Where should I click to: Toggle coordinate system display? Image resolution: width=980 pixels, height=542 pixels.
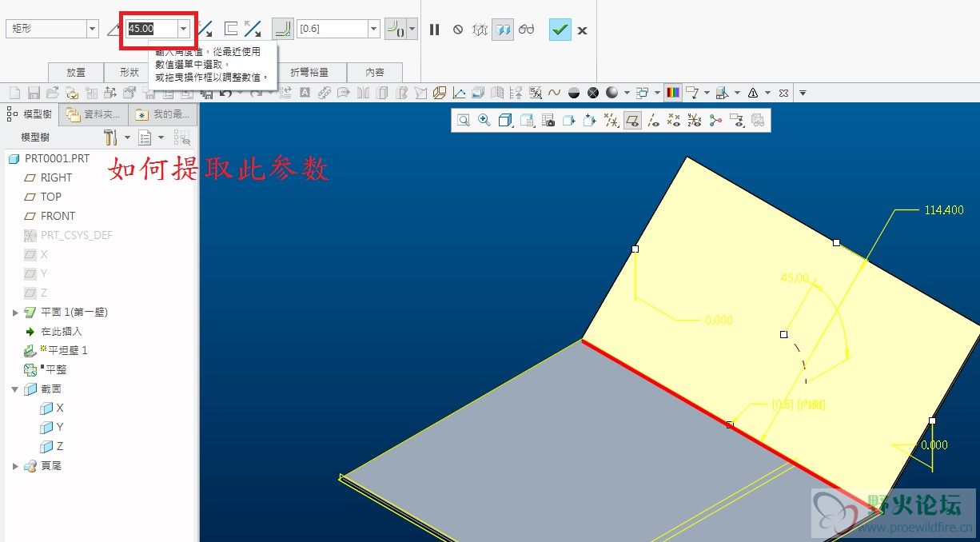695,121
